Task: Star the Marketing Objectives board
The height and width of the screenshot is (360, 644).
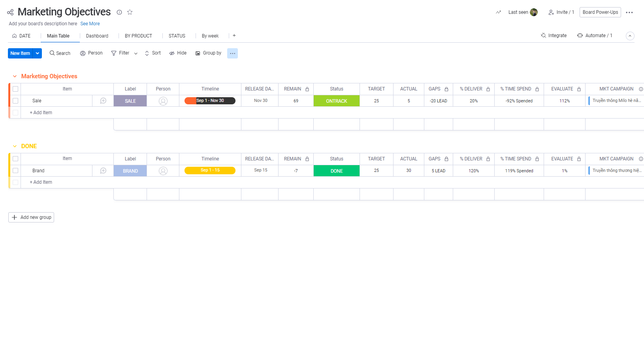Action: [x=130, y=12]
